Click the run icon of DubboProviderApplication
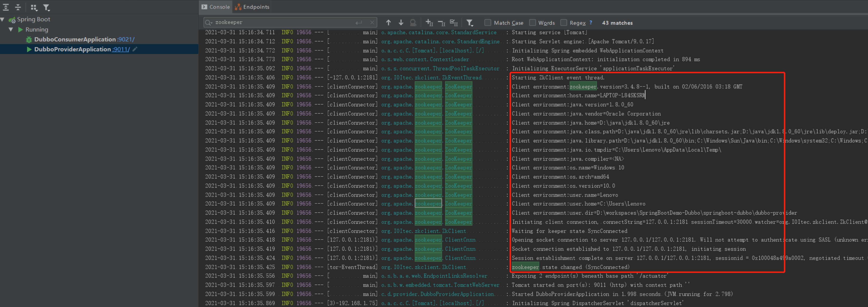The image size is (868, 307). (x=29, y=49)
